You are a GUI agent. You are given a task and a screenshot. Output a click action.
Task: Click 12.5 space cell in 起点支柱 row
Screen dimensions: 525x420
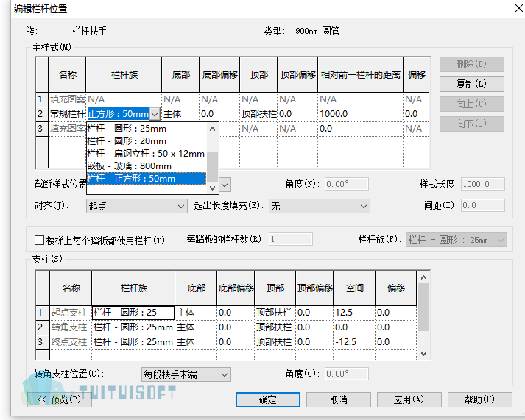[354, 313]
